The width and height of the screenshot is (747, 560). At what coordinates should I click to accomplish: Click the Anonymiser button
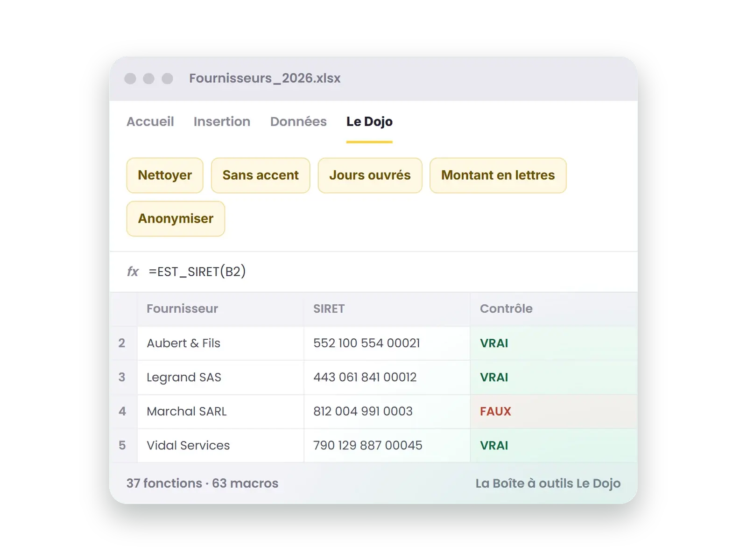tap(176, 218)
